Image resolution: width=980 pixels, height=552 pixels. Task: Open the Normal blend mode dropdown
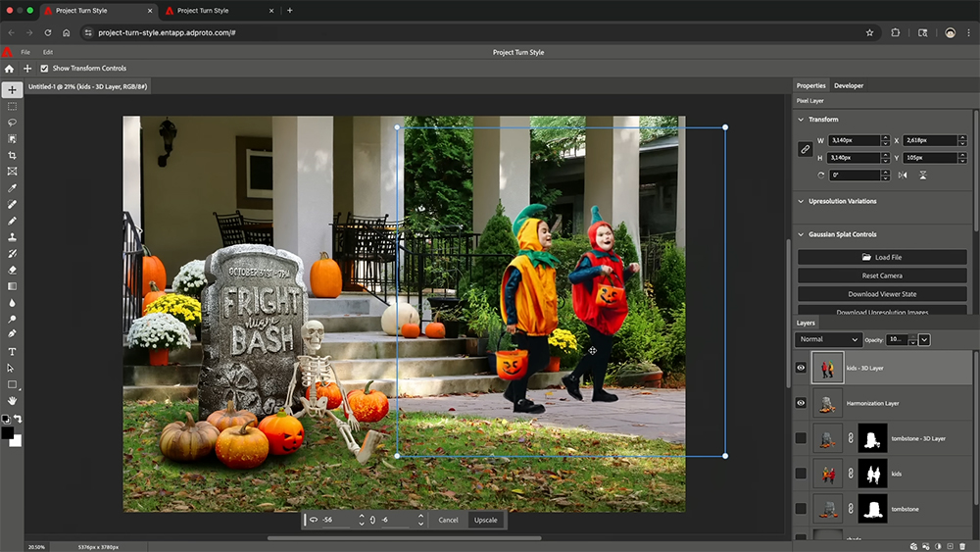(x=828, y=339)
